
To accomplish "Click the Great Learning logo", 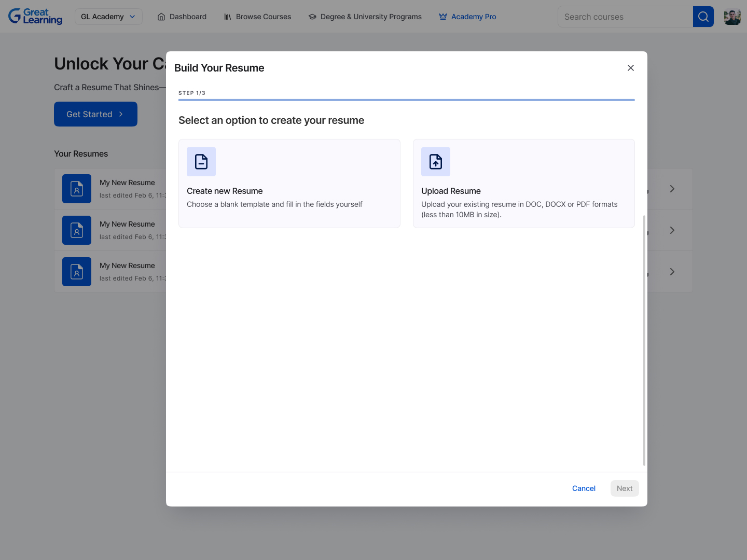I will 35,17.
